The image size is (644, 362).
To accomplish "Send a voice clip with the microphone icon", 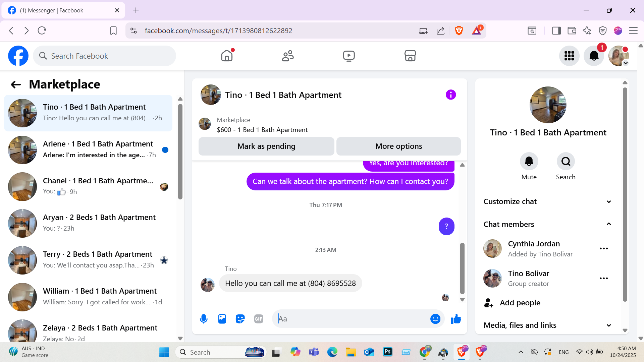I will pyautogui.click(x=204, y=319).
